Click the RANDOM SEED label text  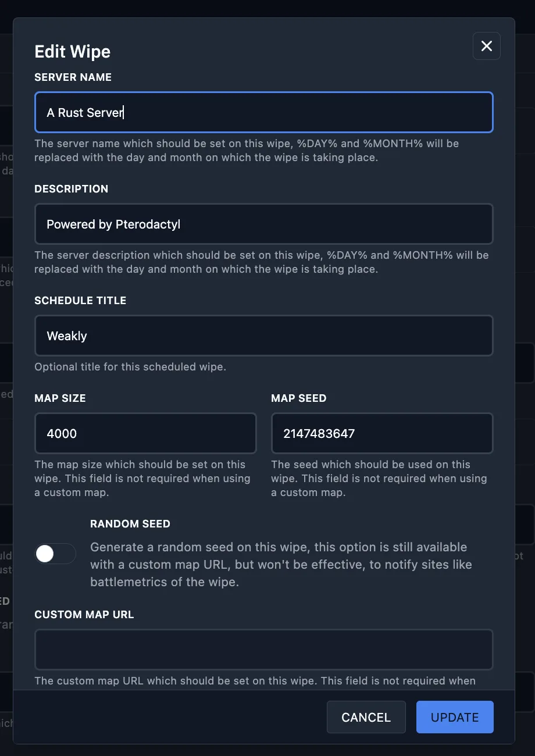[x=130, y=524]
